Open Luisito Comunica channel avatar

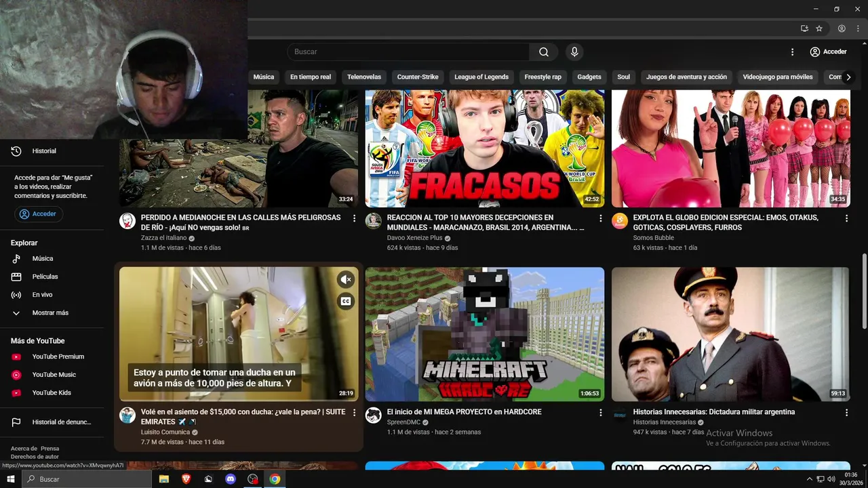click(127, 415)
